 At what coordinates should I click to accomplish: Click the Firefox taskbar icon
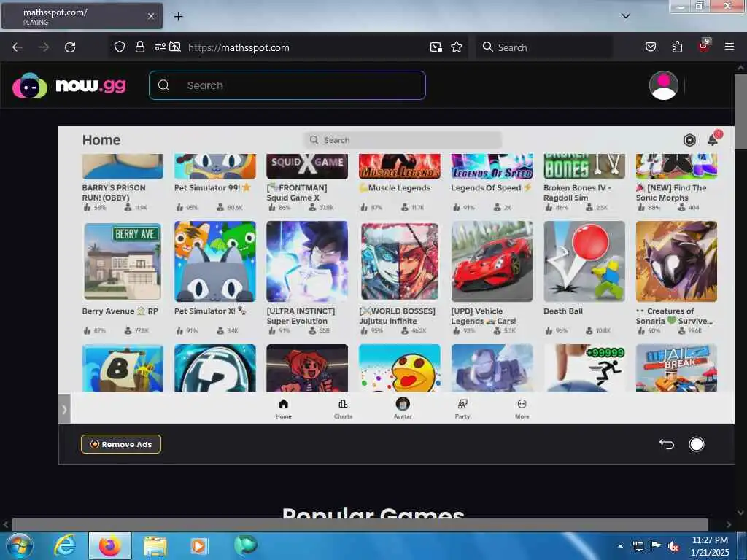click(x=109, y=545)
